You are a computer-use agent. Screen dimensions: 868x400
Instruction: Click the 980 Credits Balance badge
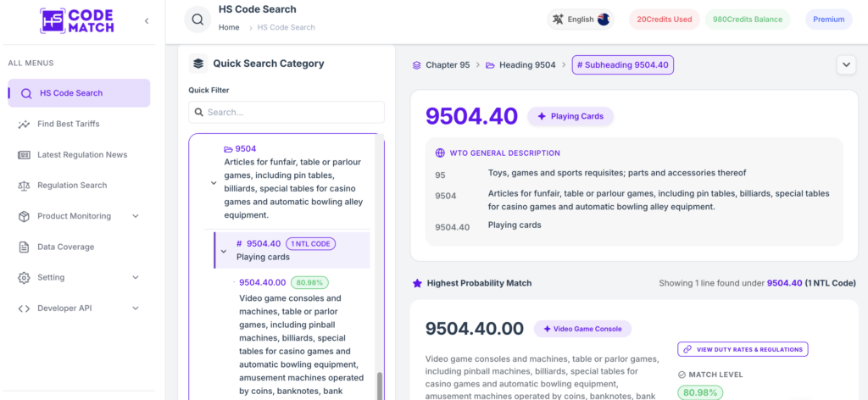click(x=748, y=19)
